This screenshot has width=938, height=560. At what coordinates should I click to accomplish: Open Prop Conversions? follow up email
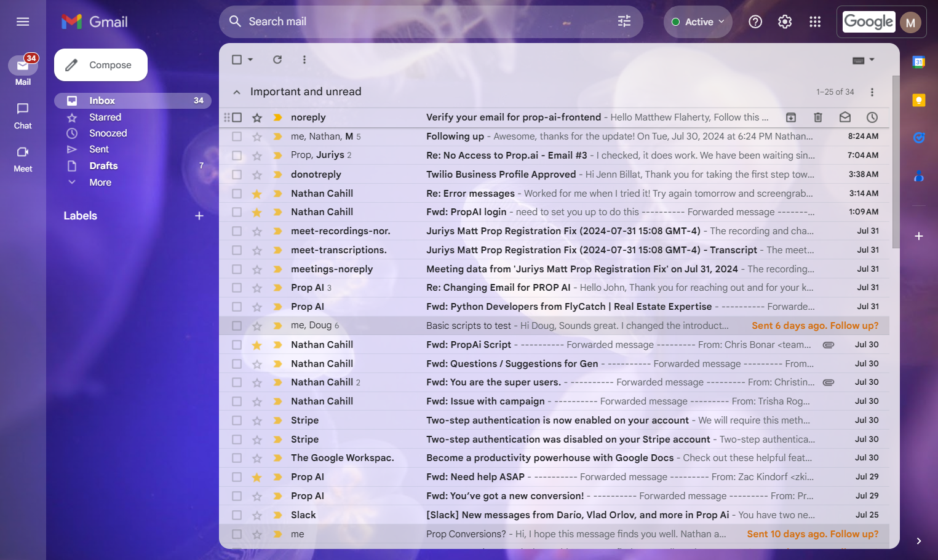coord(554,534)
